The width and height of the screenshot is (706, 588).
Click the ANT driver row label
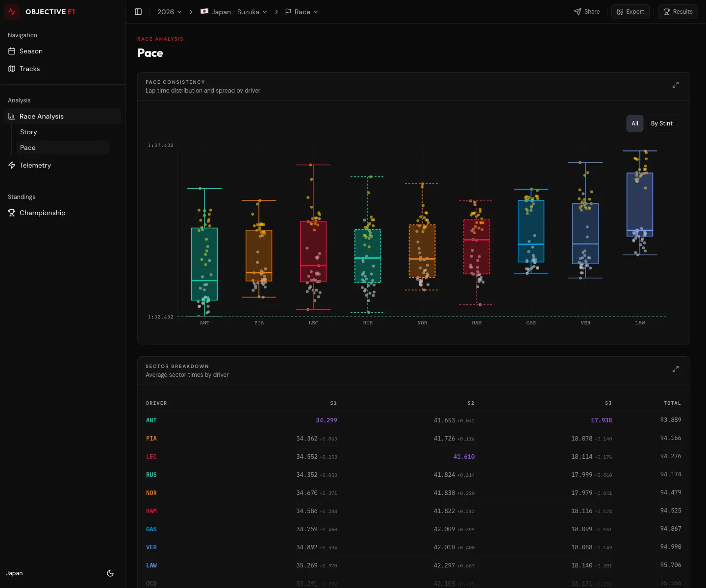[151, 420]
